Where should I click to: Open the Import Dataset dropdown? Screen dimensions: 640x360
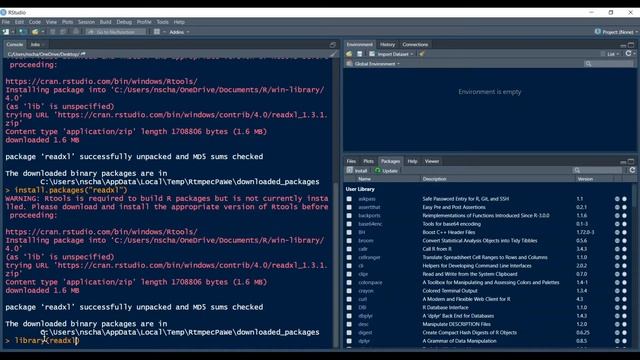click(x=392, y=54)
